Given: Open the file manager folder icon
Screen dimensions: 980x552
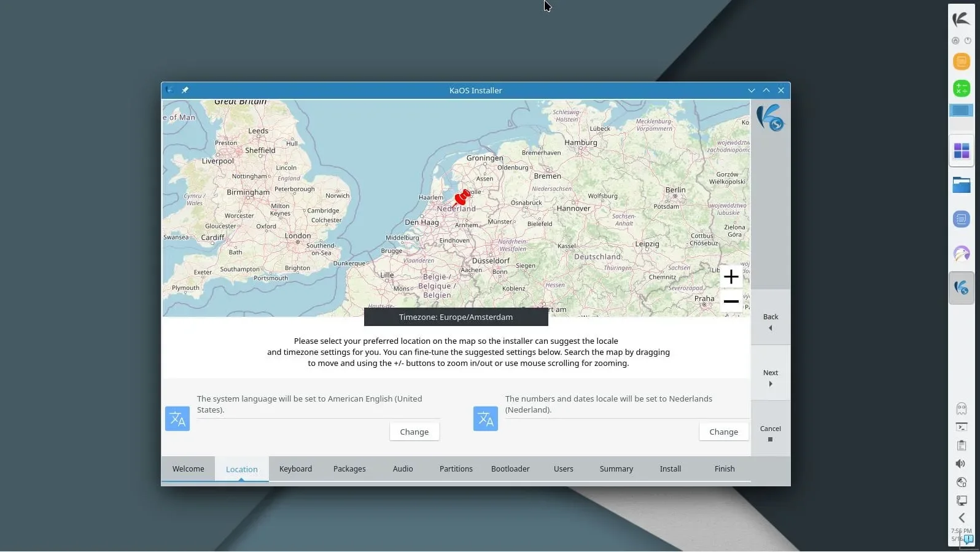Looking at the screenshot, I should point(961,185).
